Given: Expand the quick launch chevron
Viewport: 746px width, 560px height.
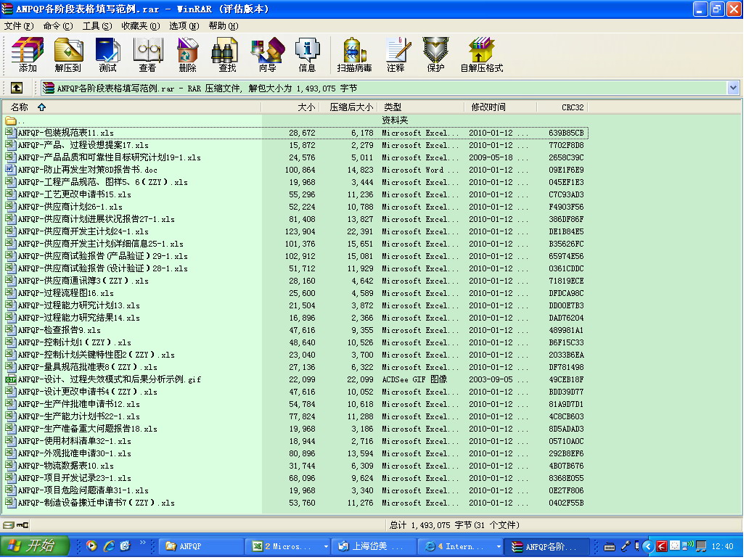Looking at the screenshot, I should [x=143, y=543].
